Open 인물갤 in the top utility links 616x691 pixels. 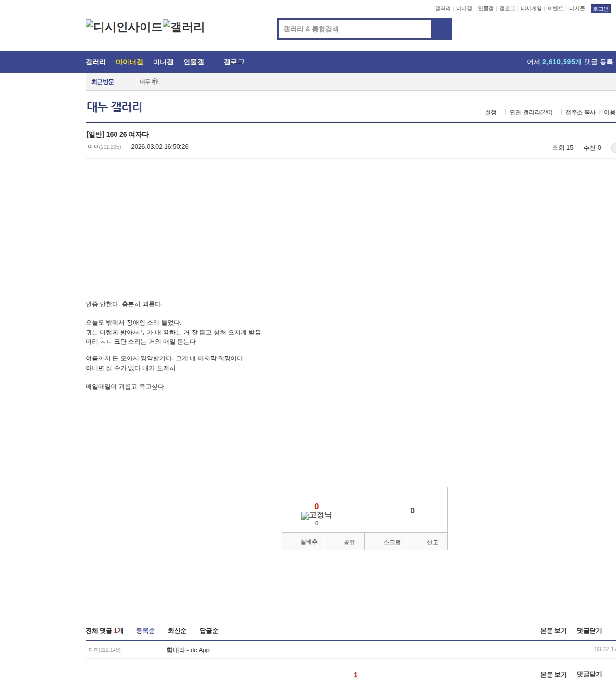pyautogui.click(x=486, y=9)
